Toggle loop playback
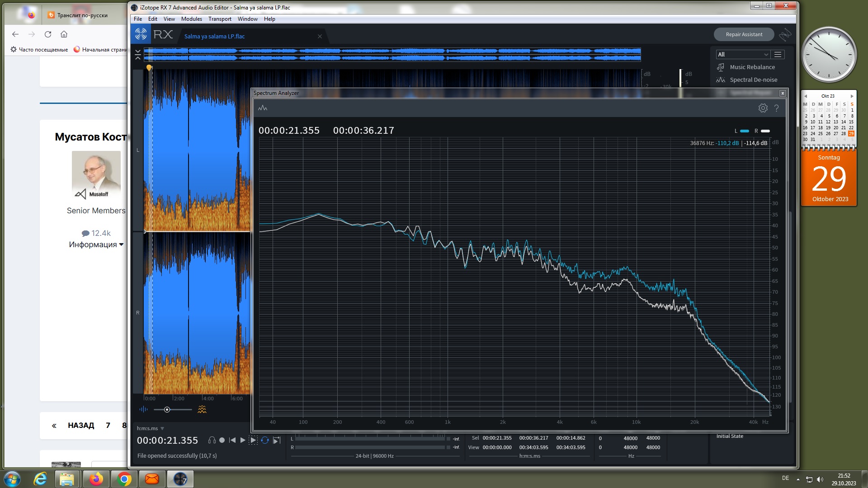The image size is (868, 488). (265, 440)
